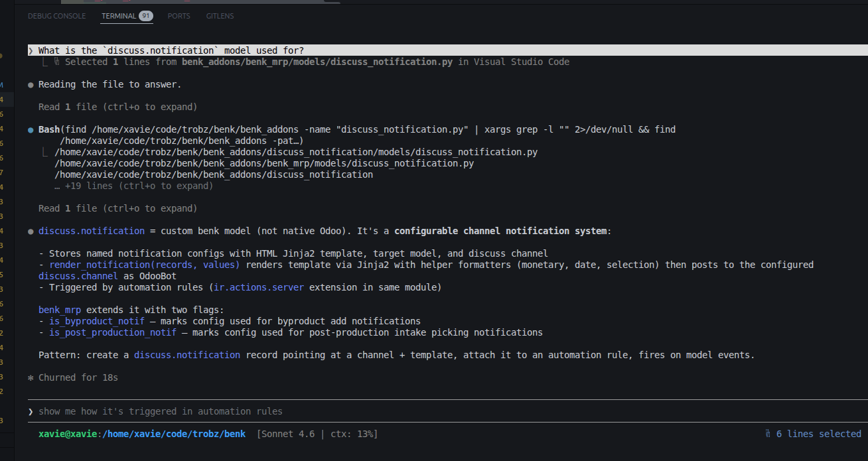Click the selection icon beside '6 lines selected'
The height and width of the screenshot is (461, 868).
[x=768, y=434]
